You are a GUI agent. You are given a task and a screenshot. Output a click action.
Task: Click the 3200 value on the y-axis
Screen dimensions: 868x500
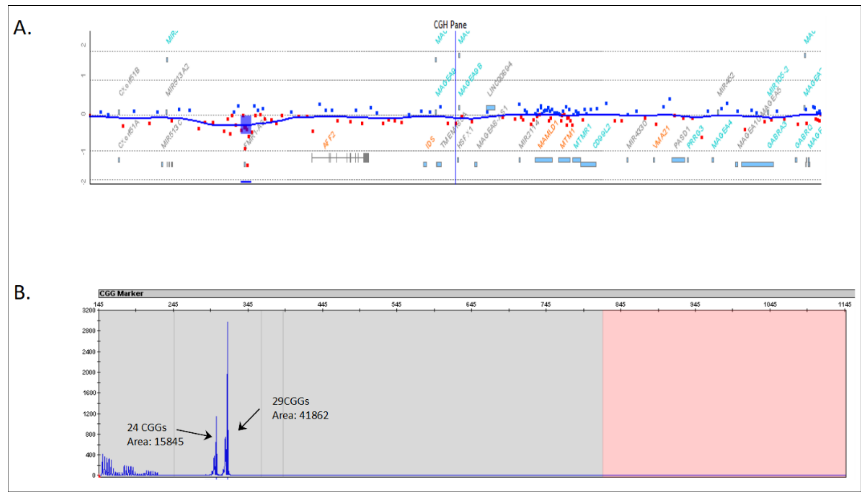coord(88,310)
